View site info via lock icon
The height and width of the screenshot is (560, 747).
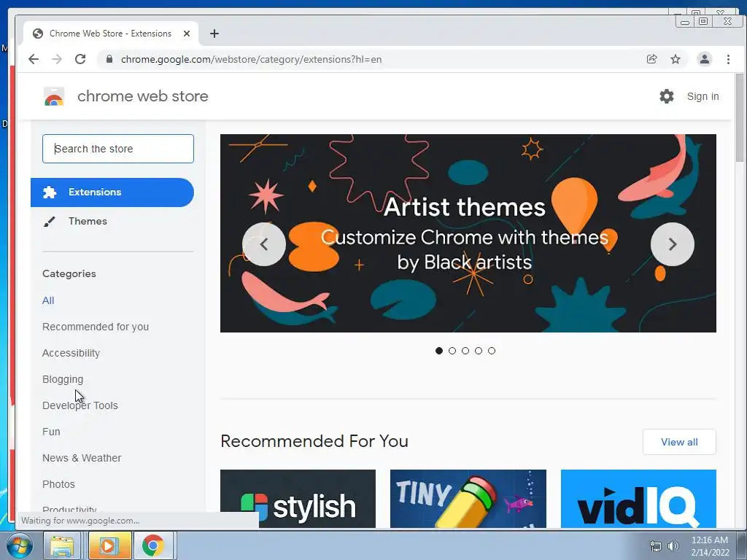coord(109,59)
